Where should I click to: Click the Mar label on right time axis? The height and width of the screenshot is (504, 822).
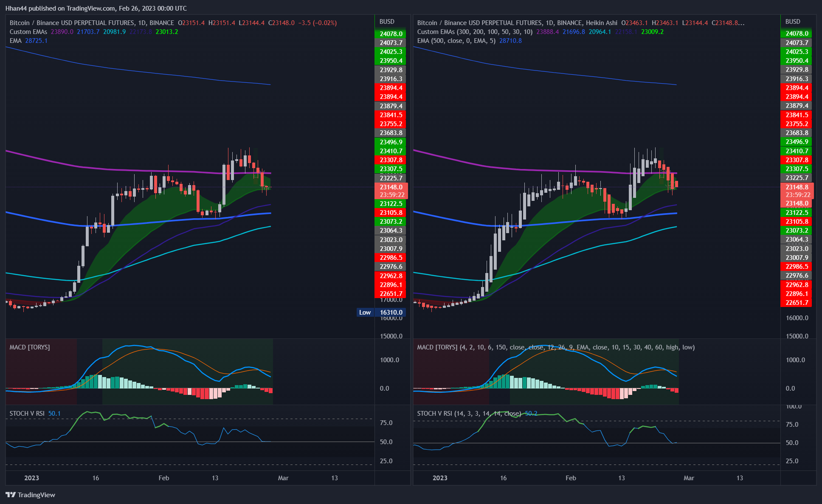(689, 478)
